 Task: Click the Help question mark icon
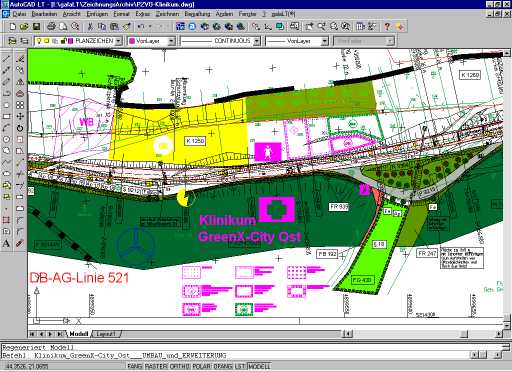click(387, 27)
